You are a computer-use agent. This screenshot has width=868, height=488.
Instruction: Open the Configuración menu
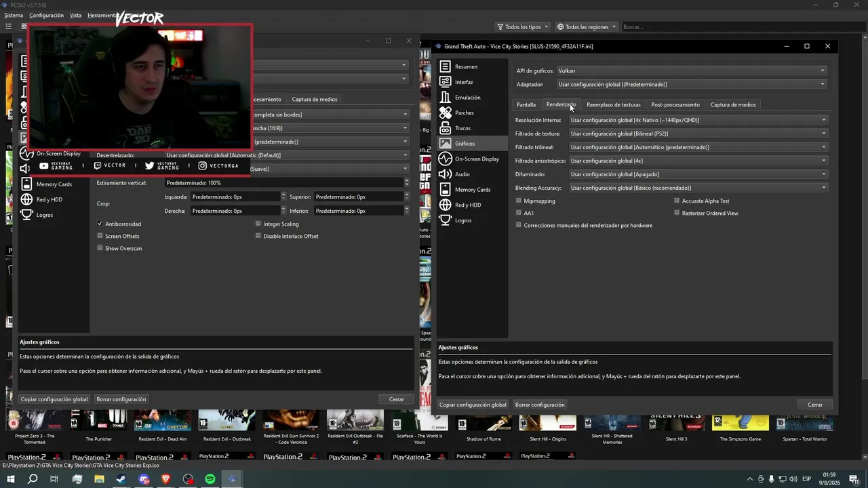coord(46,15)
